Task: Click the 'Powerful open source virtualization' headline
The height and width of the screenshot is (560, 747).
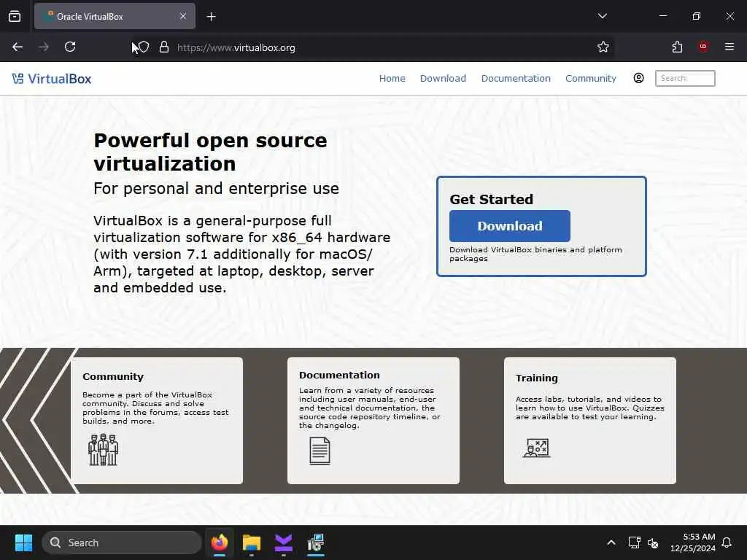Action: tap(210, 152)
